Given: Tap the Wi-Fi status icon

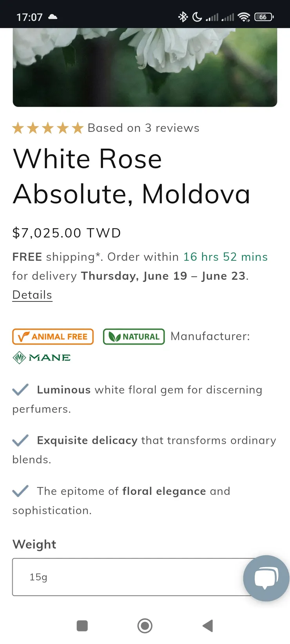Looking at the screenshot, I should 244,17.
